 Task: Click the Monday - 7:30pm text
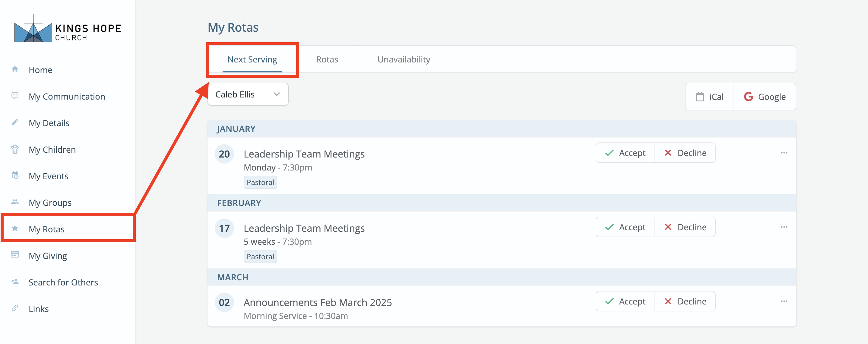(278, 167)
